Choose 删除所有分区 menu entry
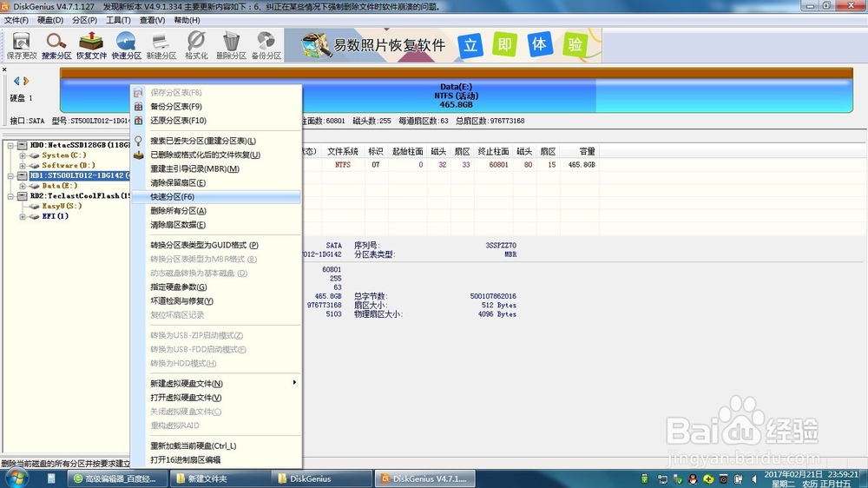This screenshot has height=488, width=868. point(216,210)
